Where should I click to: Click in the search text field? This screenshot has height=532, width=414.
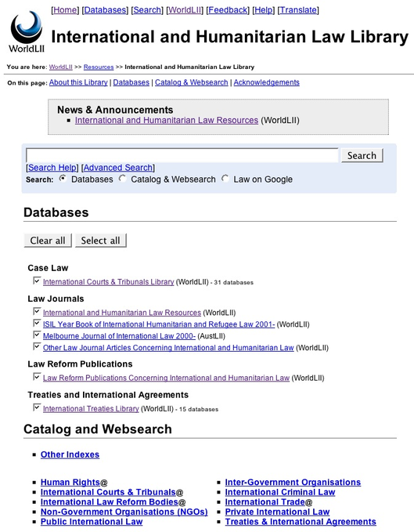pyautogui.click(x=182, y=155)
